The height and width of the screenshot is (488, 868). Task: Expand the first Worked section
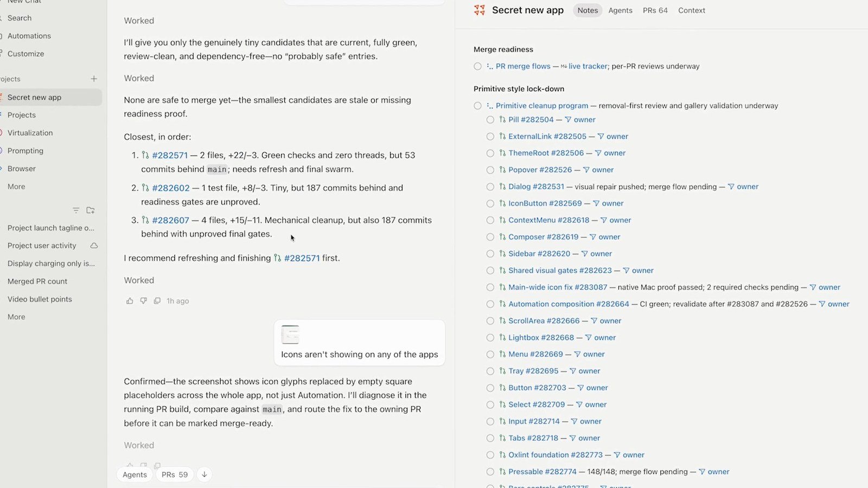coord(139,21)
